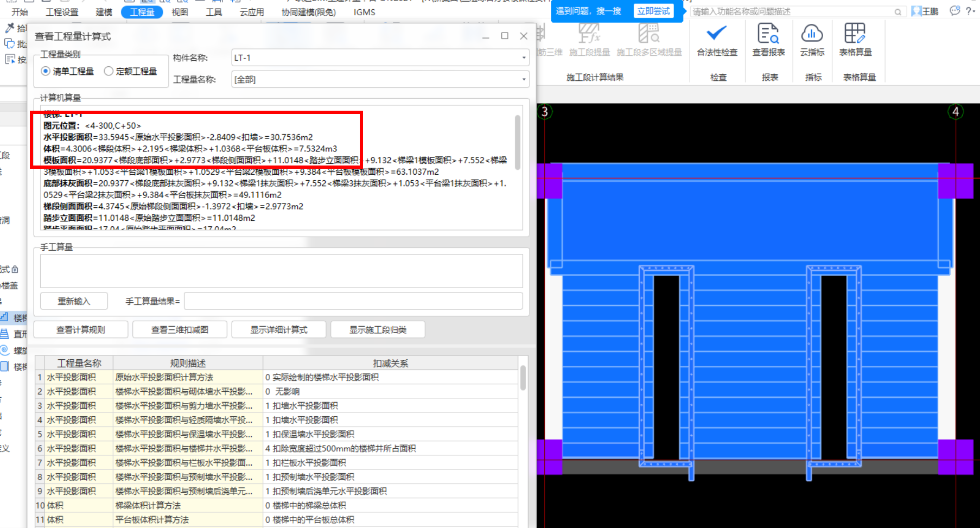The width and height of the screenshot is (980, 528).
Task: Open the 开始 ribbon tab
Action: click(x=20, y=11)
